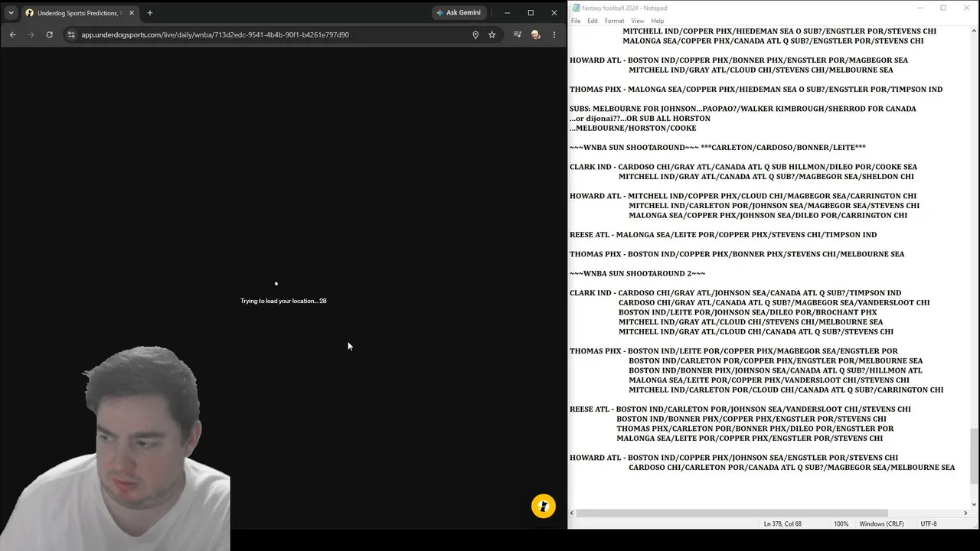Open location permission icon in address bar
The height and width of the screenshot is (551, 980).
475,34
